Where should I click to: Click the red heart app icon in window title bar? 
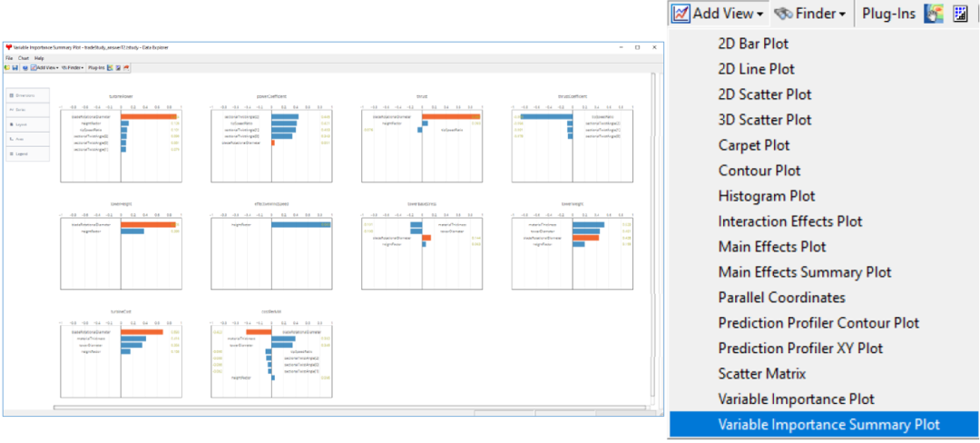(x=9, y=47)
